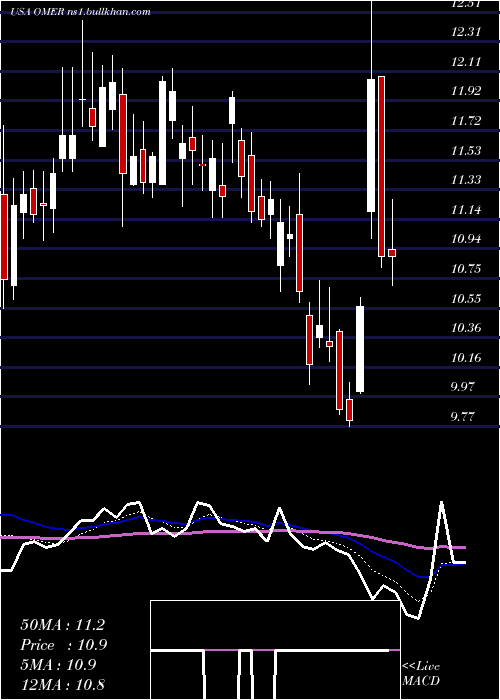
Task: Click the 11.33 price axis label
Action: (x=468, y=180)
